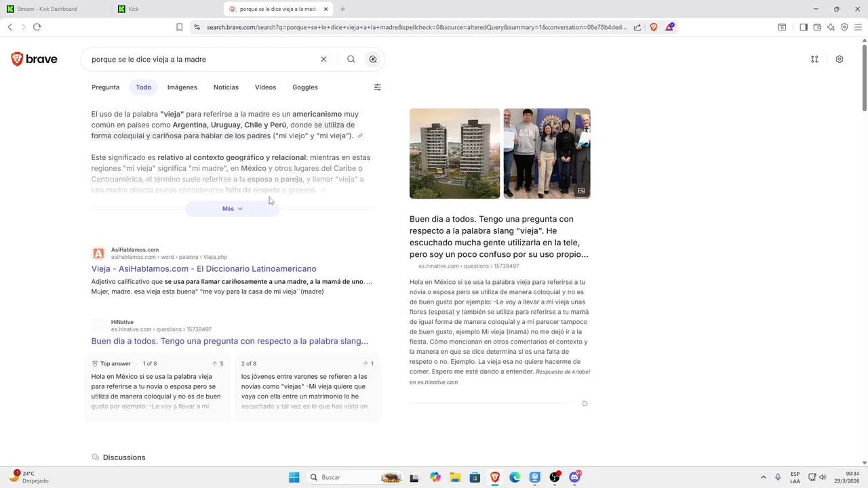
Task: Open OBS Studio from the taskbar
Action: [555, 477]
